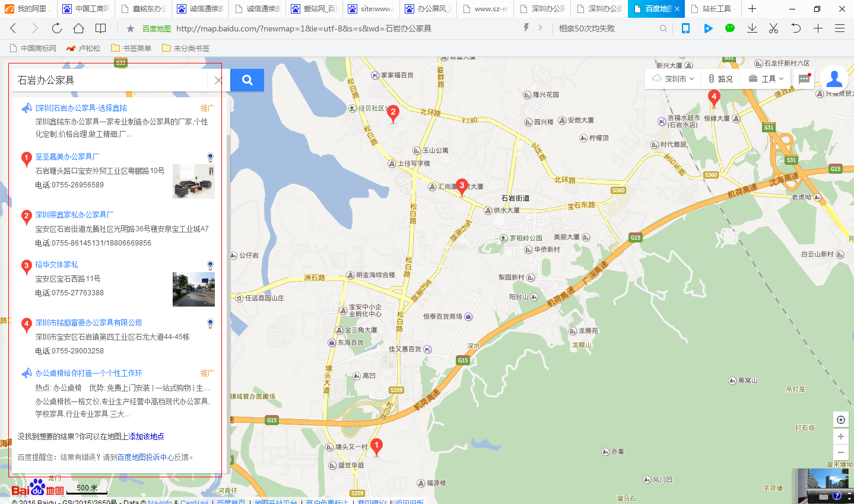This screenshot has width=854, height=504.
Task: Click red map marker number 3
Action: coord(462,186)
